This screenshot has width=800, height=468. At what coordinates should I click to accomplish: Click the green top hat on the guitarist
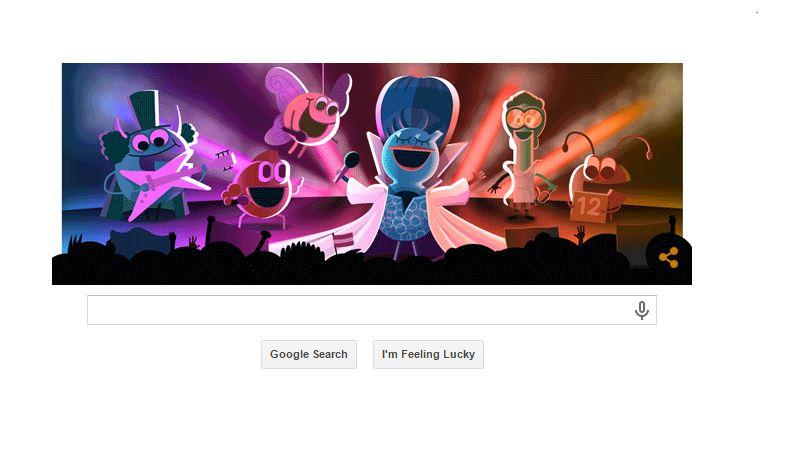pyautogui.click(x=151, y=110)
